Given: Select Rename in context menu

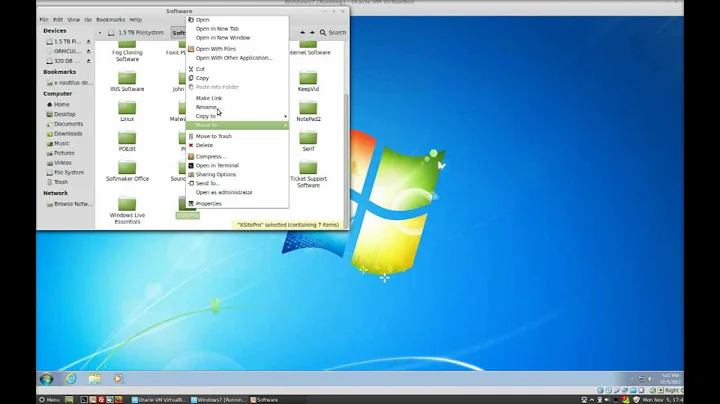Looking at the screenshot, I should (x=237, y=107).
